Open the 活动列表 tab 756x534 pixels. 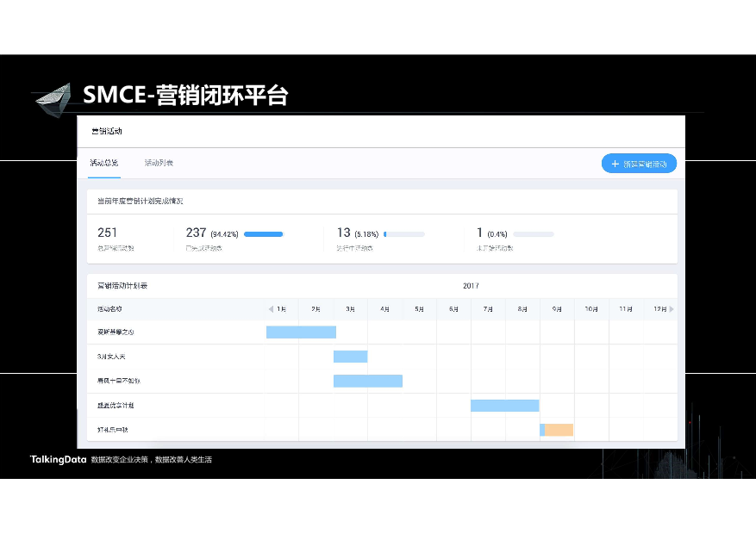click(x=159, y=163)
